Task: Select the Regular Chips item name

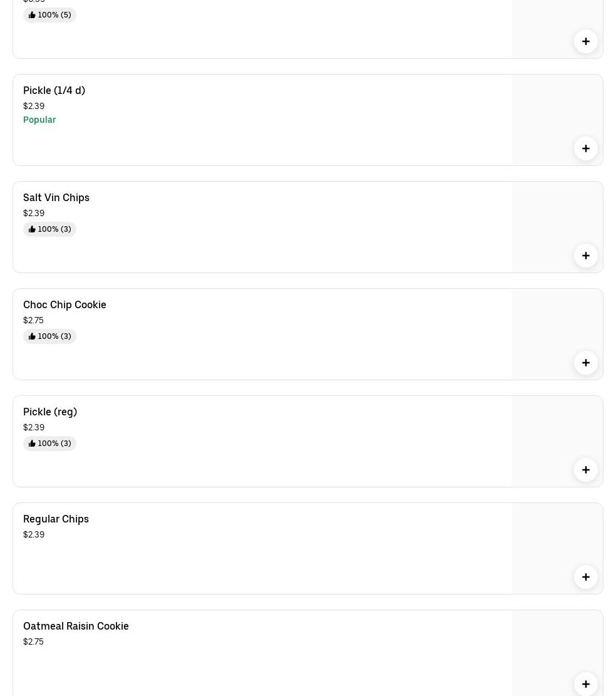Action: coord(56,519)
